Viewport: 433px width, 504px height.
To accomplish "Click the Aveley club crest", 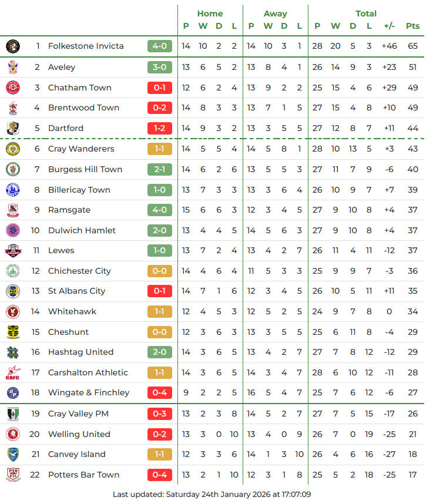I will [x=13, y=67].
